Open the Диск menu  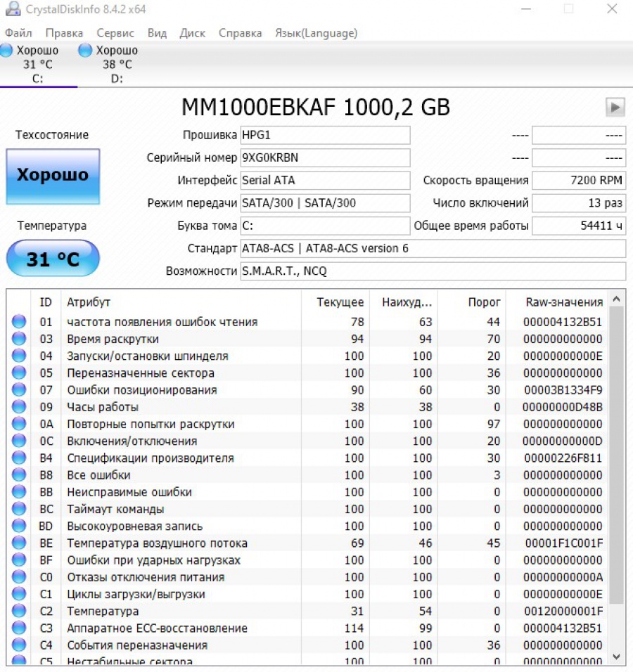(191, 33)
